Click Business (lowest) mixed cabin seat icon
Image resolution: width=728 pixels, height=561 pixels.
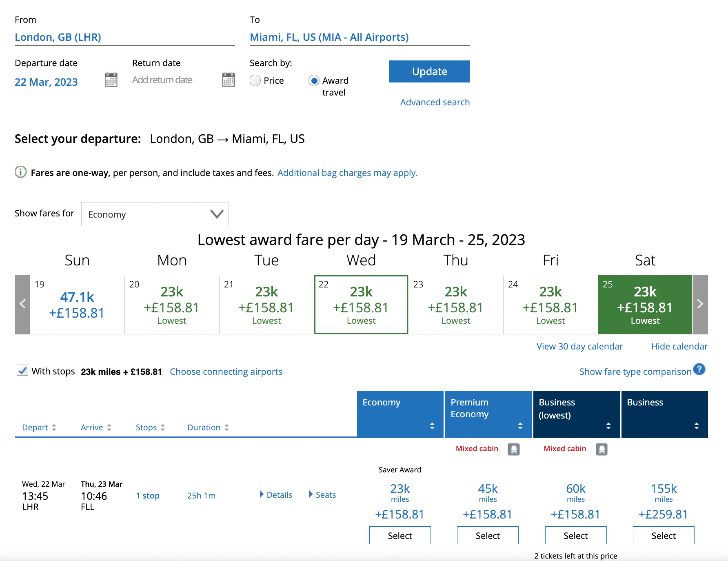[x=601, y=449]
